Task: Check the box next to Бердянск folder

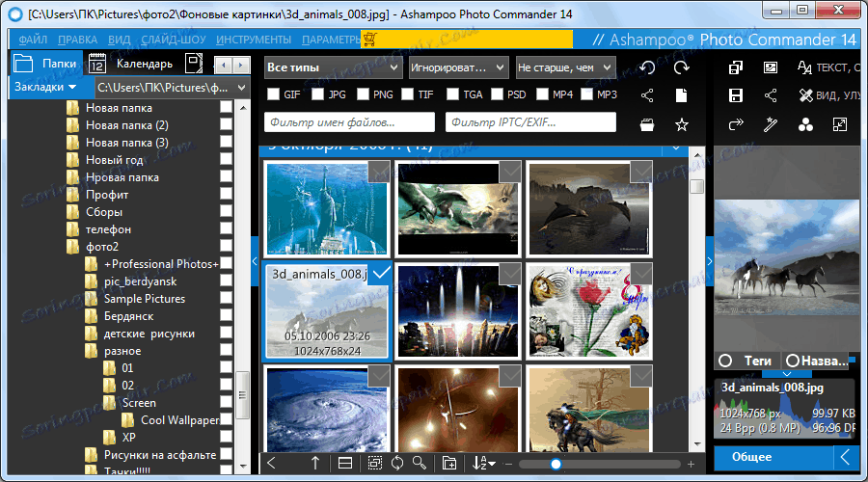Action: (x=226, y=316)
